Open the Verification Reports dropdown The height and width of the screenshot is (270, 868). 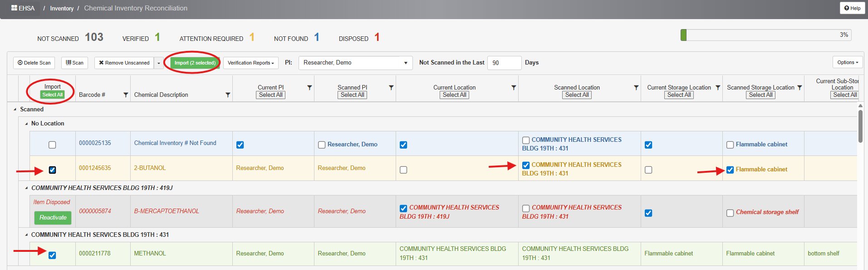click(251, 63)
